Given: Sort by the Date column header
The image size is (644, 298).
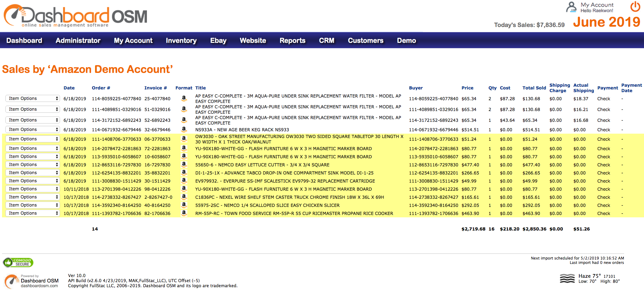Looking at the screenshot, I should [x=69, y=88].
